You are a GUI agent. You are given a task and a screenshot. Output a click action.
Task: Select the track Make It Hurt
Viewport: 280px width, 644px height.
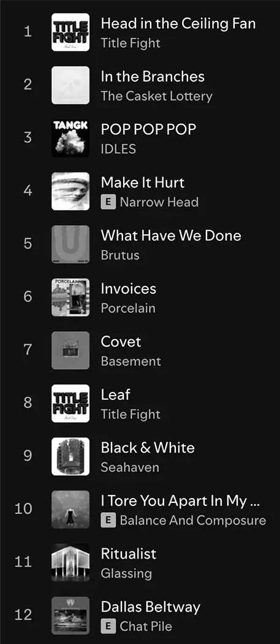[143, 182]
